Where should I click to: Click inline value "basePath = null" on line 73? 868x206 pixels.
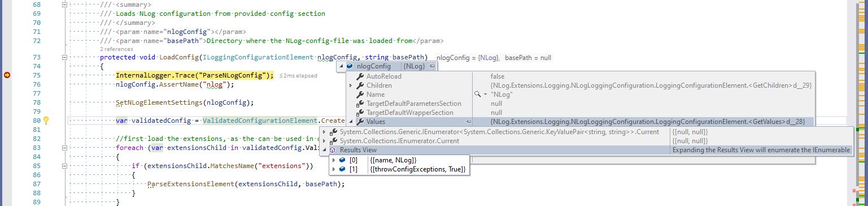[527, 58]
